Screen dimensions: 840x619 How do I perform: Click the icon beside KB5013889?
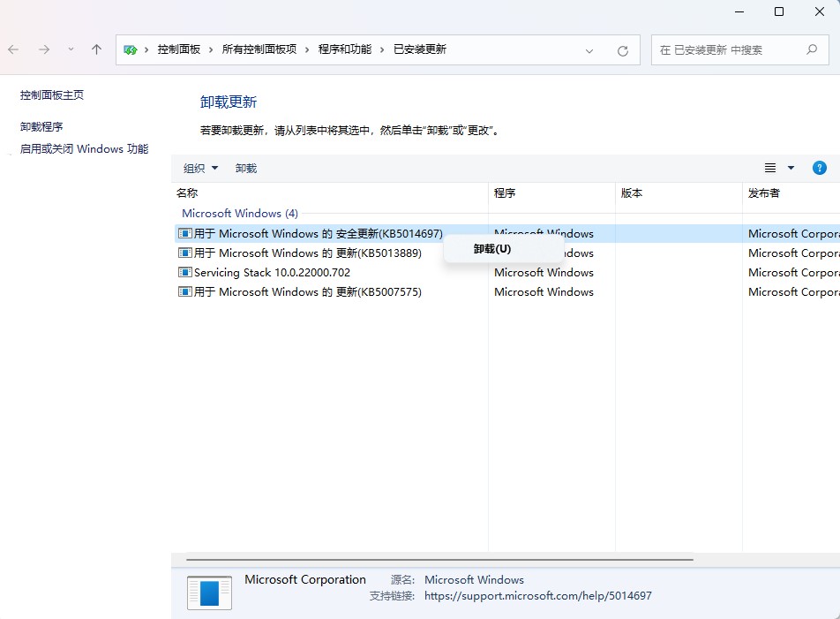click(x=184, y=253)
